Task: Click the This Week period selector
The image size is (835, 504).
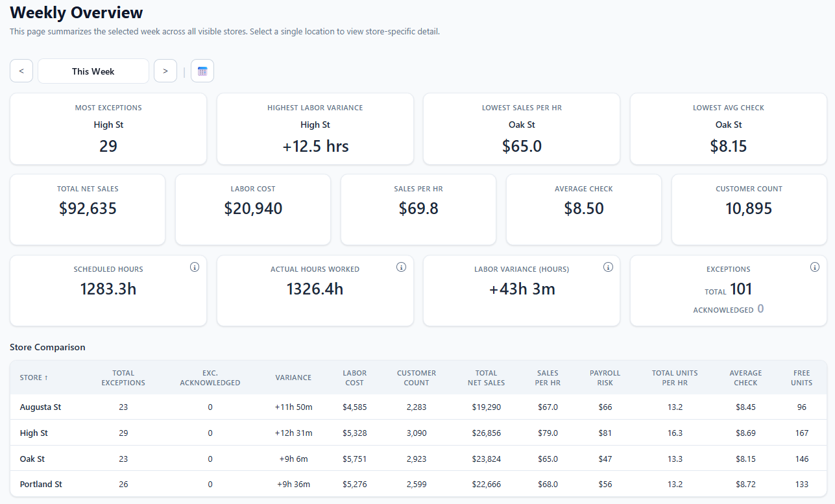Action: pyautogui.click(x=93, y=71)
